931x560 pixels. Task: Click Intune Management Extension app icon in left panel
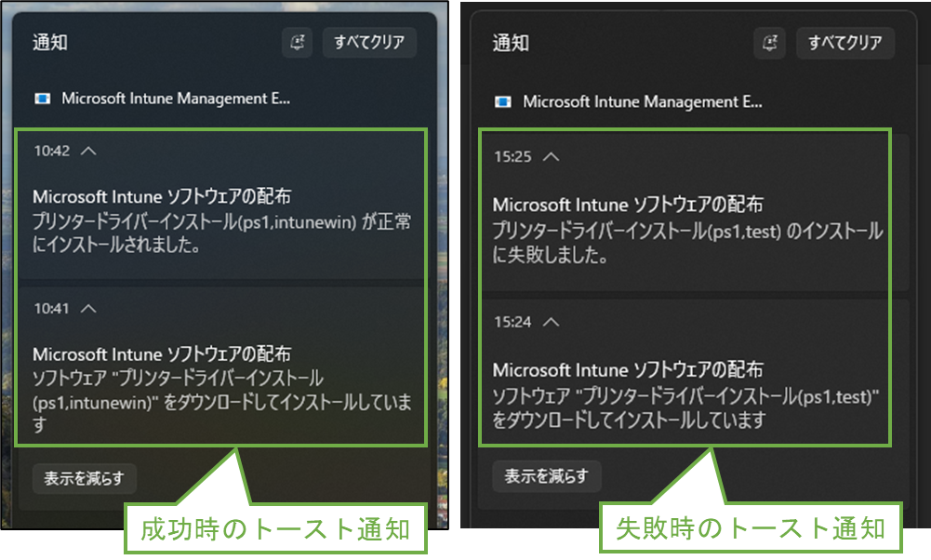tap(42, 99)
